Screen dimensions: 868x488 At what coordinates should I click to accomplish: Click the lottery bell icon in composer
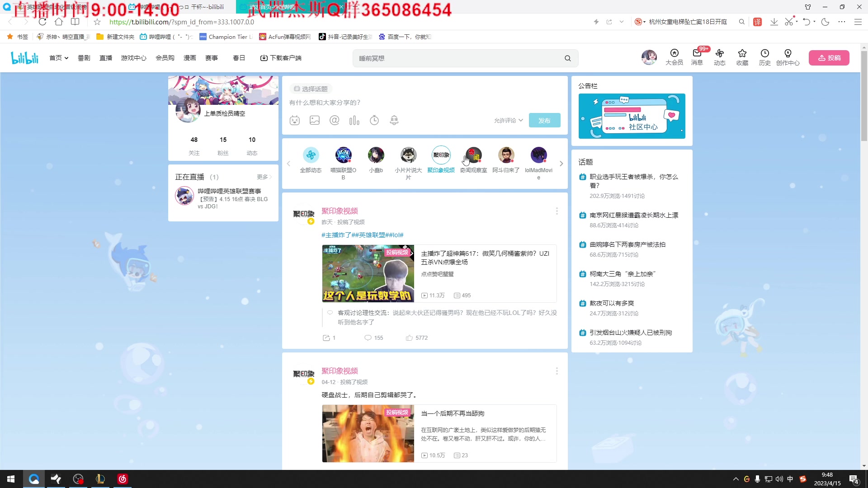394,120
